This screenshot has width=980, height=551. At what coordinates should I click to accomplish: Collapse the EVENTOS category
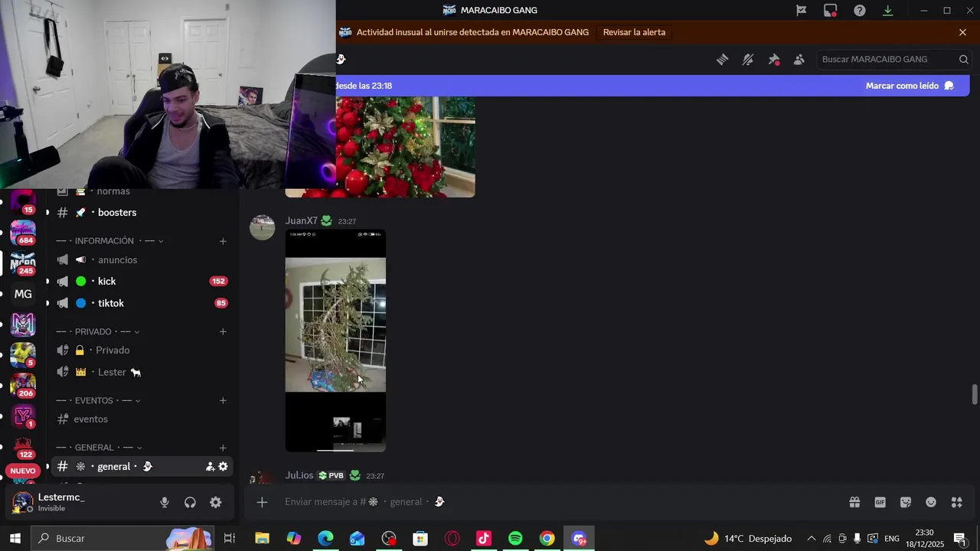[99, 401]
